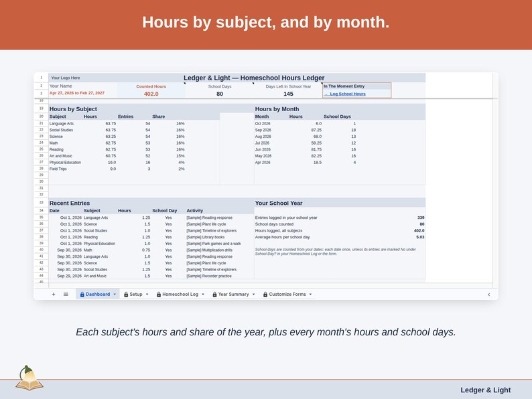Click the lock icon on Dashboard tab
Screen dimensions: 532x399
pyautogui.click(x=82, y=295)
